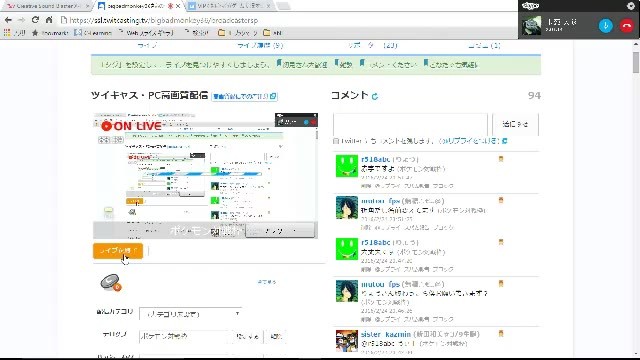
Task: Click the Skype caller avatar
Action: pyautogui.click(x=531, y=26)
